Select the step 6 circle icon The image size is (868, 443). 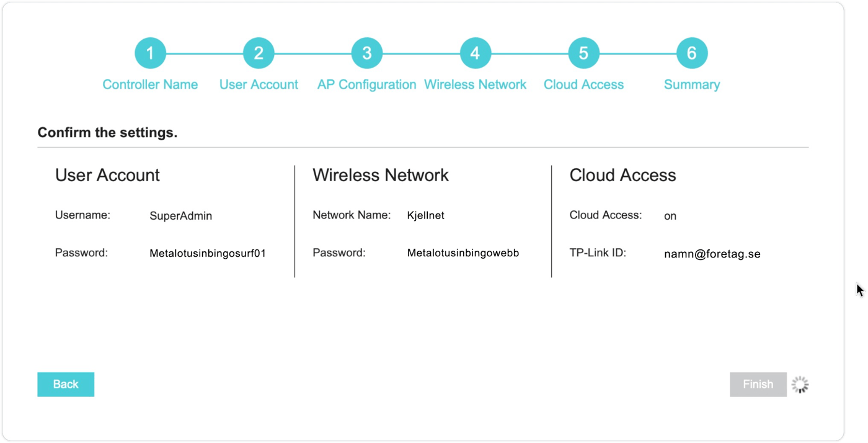pos(691,53)
